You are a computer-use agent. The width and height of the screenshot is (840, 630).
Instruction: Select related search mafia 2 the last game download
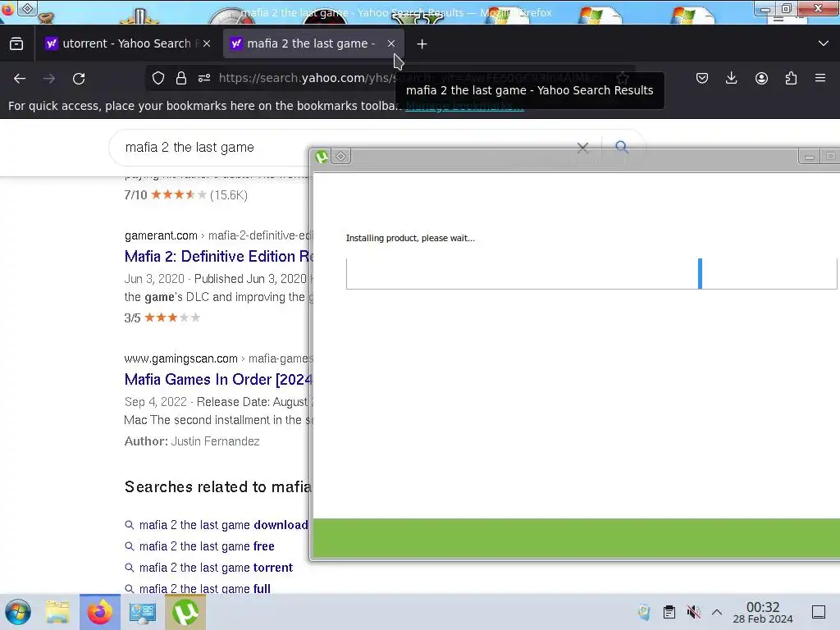click(223, 525)
